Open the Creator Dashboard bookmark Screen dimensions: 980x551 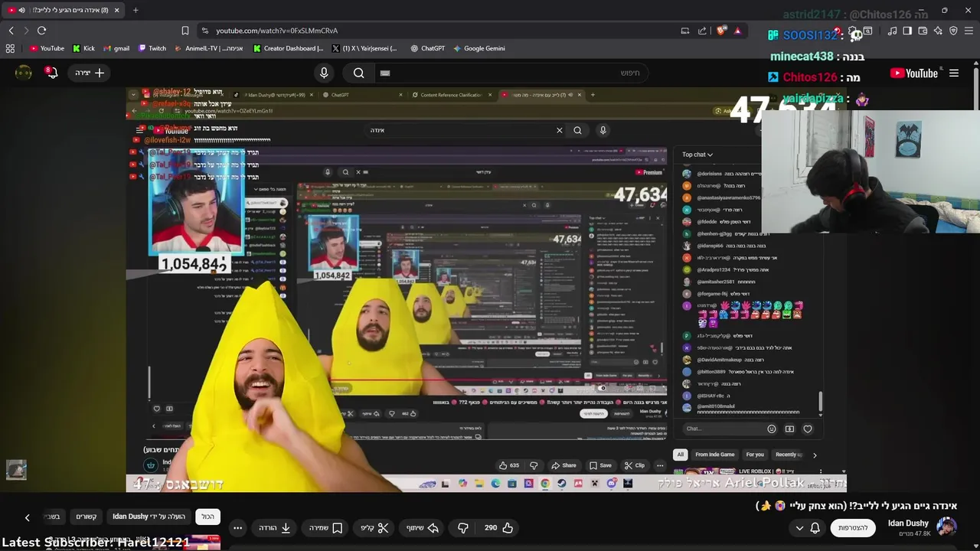click(288, 48)
